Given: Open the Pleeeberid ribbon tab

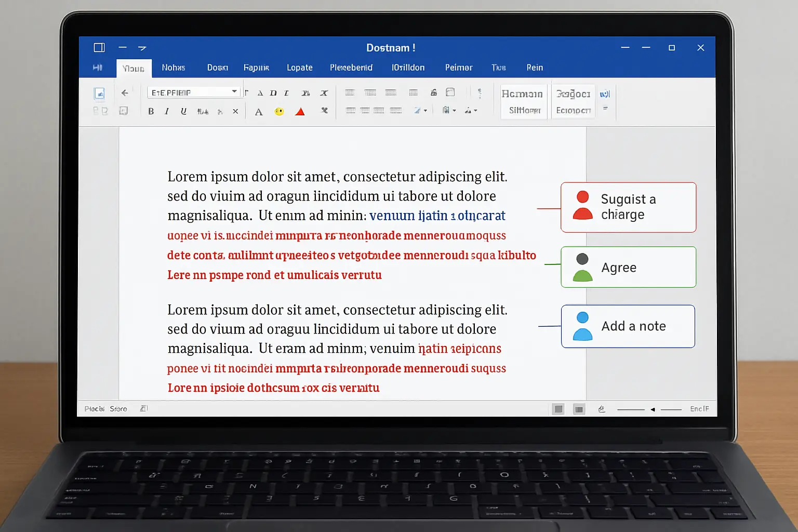Looking at the screenshot, I should (351, 68).
